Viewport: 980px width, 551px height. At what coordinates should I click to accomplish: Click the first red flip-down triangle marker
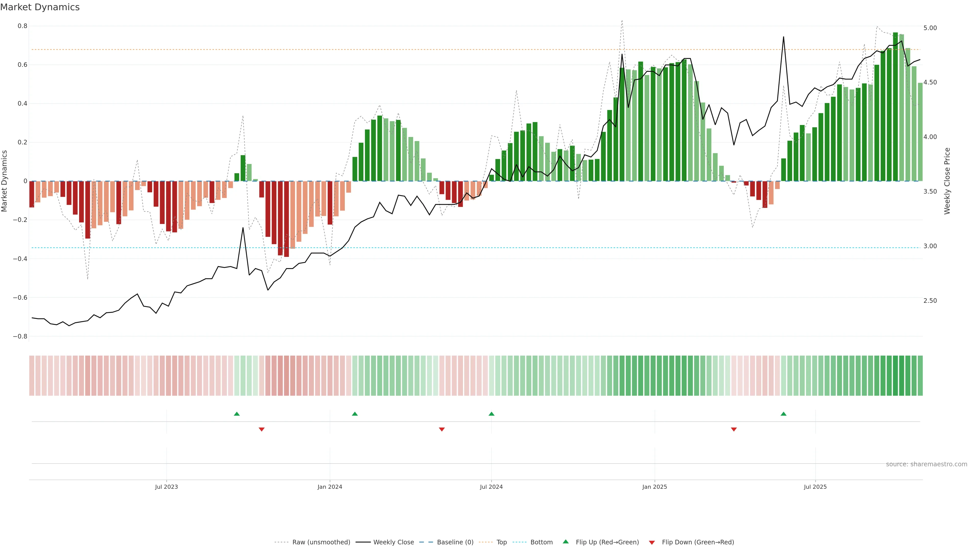[x=261, y=429]
